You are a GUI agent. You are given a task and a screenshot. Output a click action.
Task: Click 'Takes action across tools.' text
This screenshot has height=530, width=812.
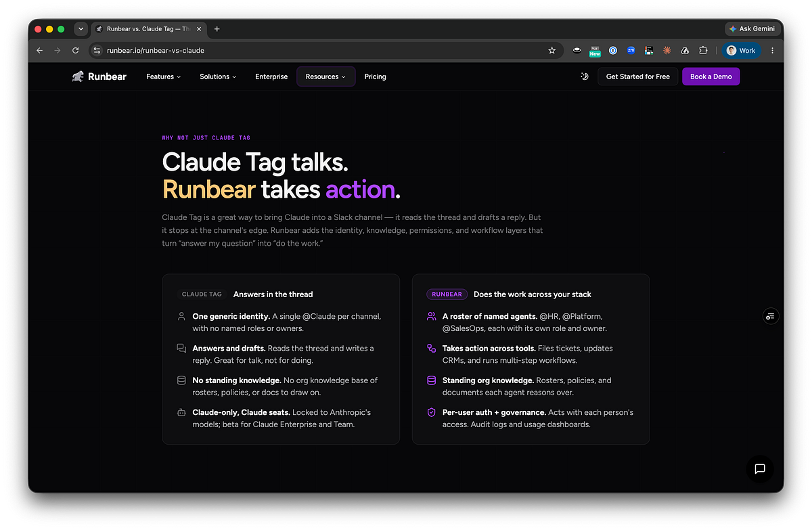click(490, 348)
